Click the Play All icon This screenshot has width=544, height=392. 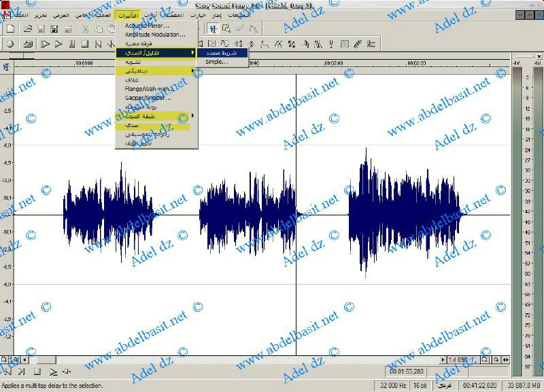45,44
